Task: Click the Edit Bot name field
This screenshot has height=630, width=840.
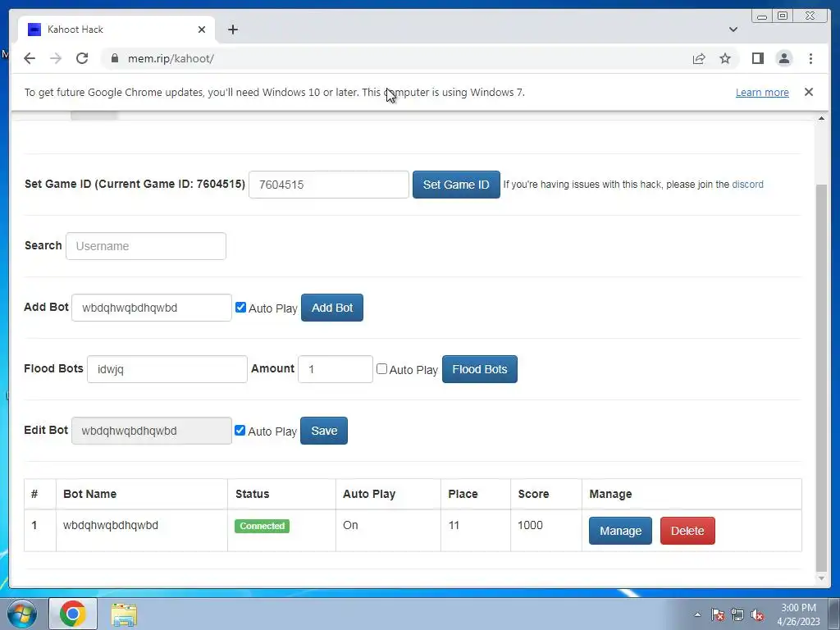Action: [152, 431]
